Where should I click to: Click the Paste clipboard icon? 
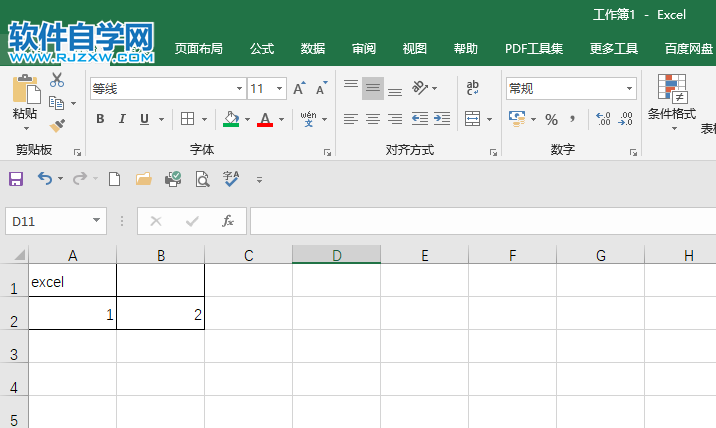click(x=26, y=89)
